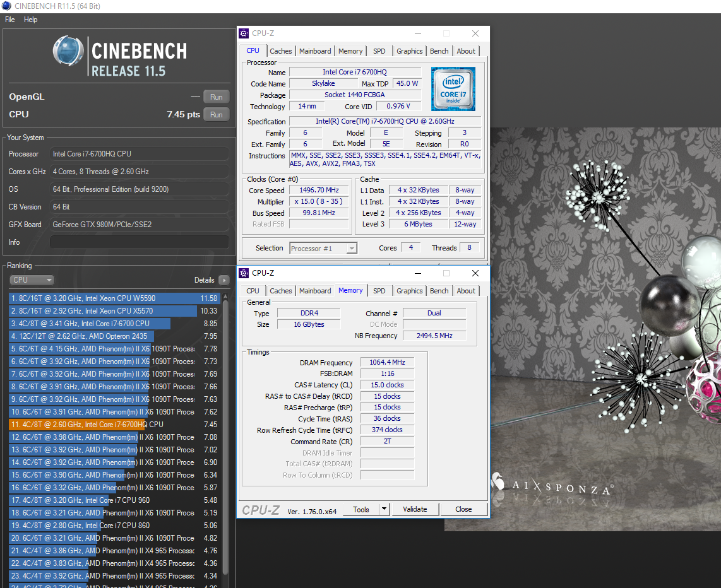Click the NB Frequency value 2494.5 MHz
721x588 pixels.
coord(434,336)
